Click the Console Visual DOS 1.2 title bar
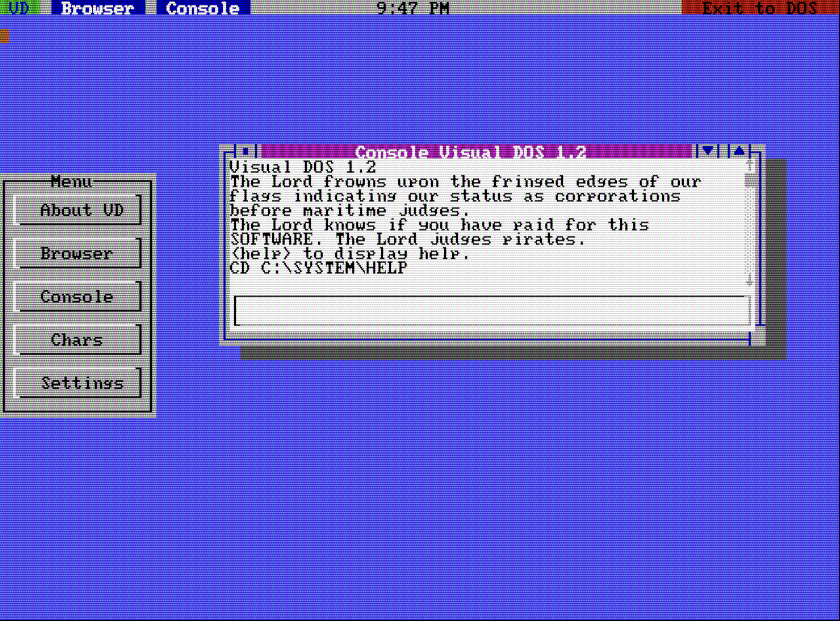840x621 pixels. (476, 151)
